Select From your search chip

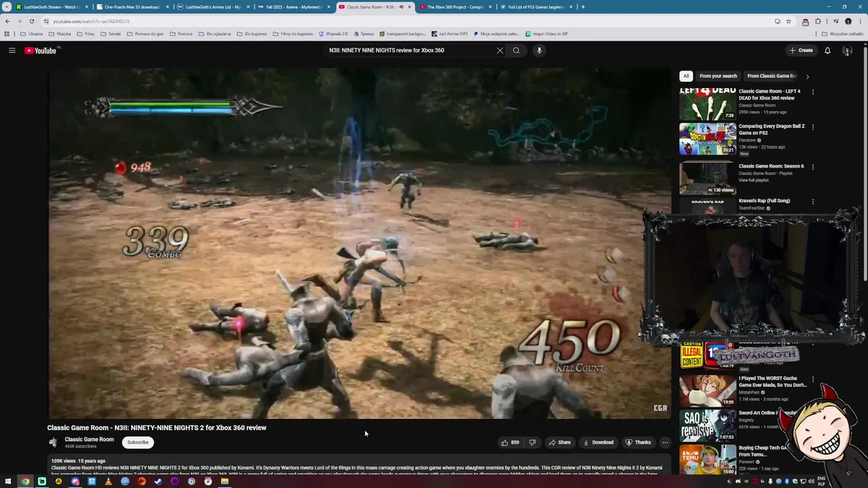coord(718,76)
